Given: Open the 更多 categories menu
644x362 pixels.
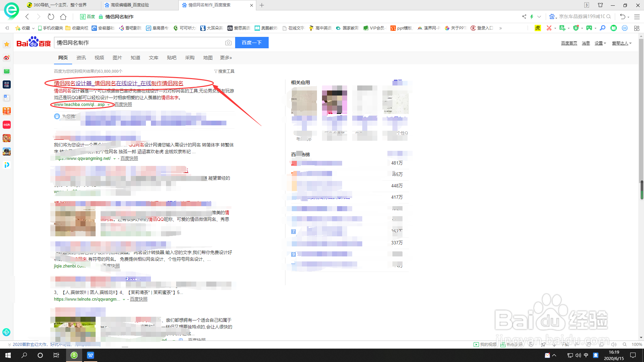Looking at the screenshot, I should pos(226,58).
